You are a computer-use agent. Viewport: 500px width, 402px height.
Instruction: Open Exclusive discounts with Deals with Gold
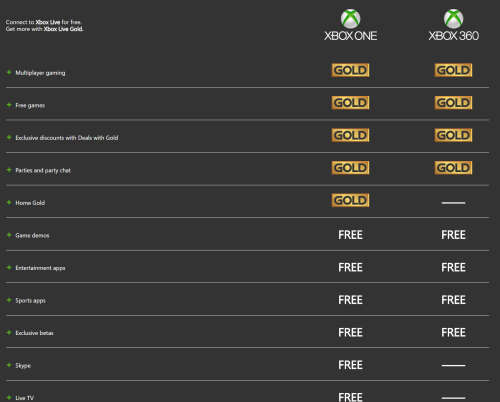(67, 138)
